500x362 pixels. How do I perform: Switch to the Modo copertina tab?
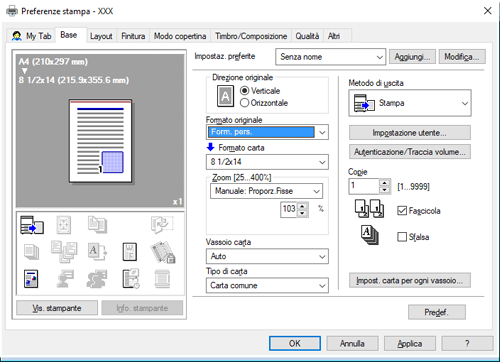click(x=180, y=36)
